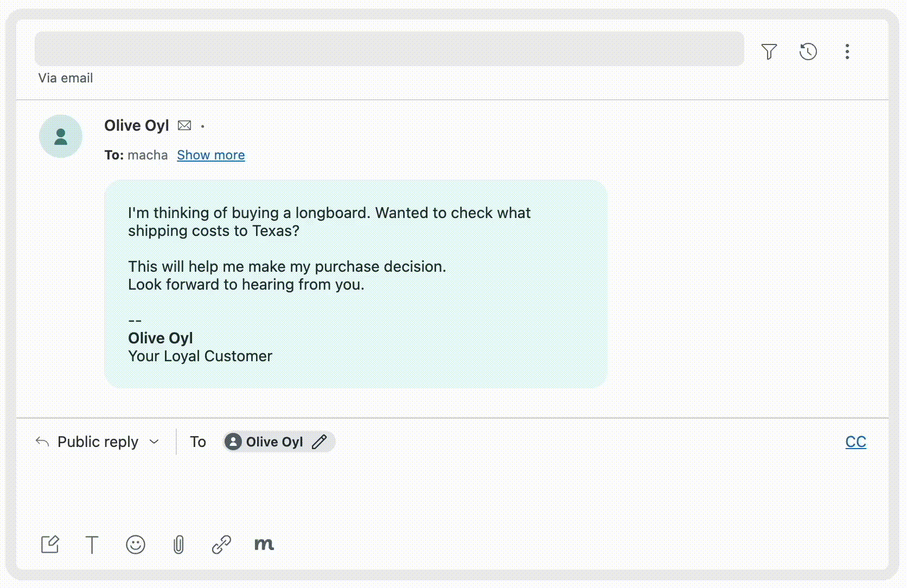Click Olive Oyl's avatar picture

tap(61, 136)
